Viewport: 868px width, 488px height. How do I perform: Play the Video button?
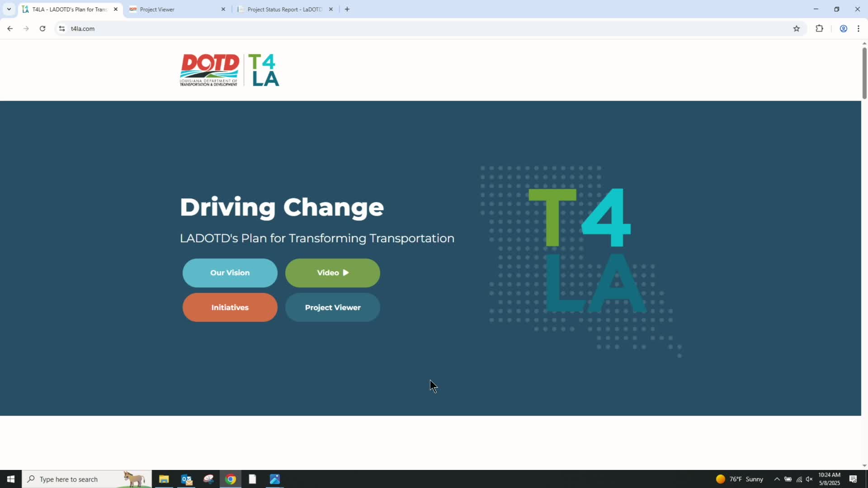click(333, 273)
